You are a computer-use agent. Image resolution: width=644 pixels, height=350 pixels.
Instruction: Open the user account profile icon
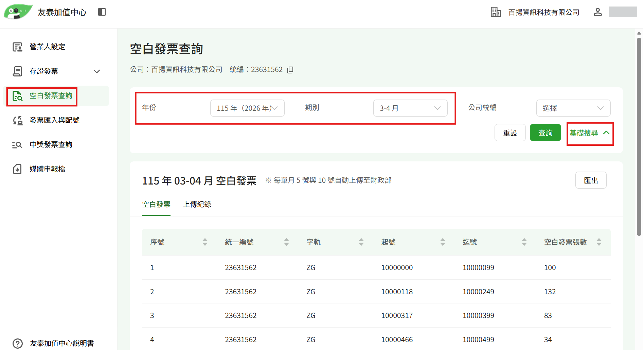[597, 12]
